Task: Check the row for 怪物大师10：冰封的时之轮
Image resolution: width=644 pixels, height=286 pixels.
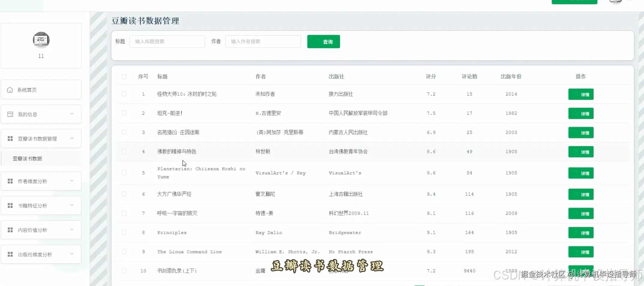Action: pyautogui.click(x=124, y=94)
